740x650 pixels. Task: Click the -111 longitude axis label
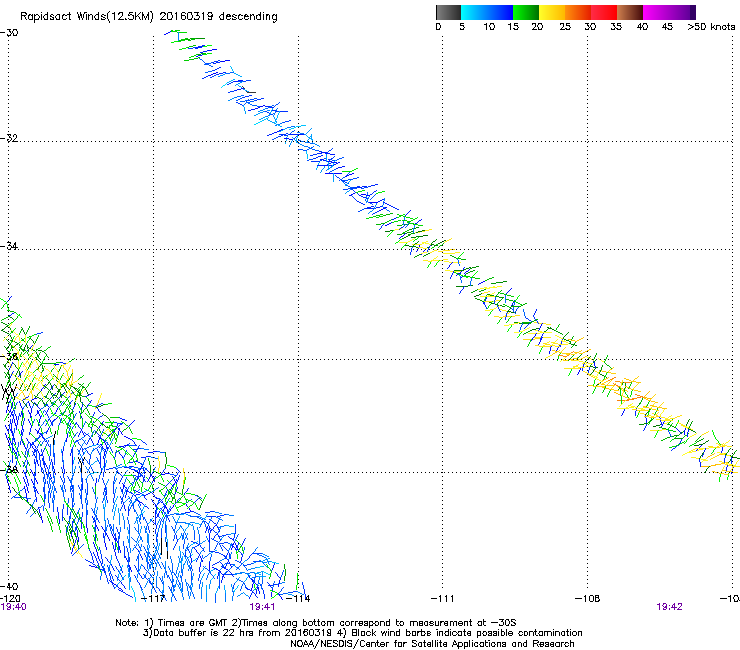click(442, 599)
